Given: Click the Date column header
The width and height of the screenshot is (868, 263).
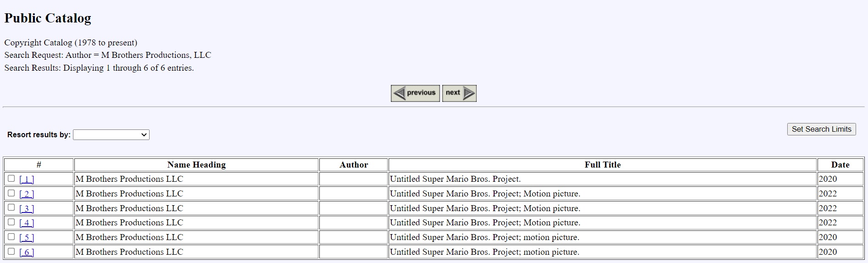Looking at the screenshot, I should click(840, 165).
